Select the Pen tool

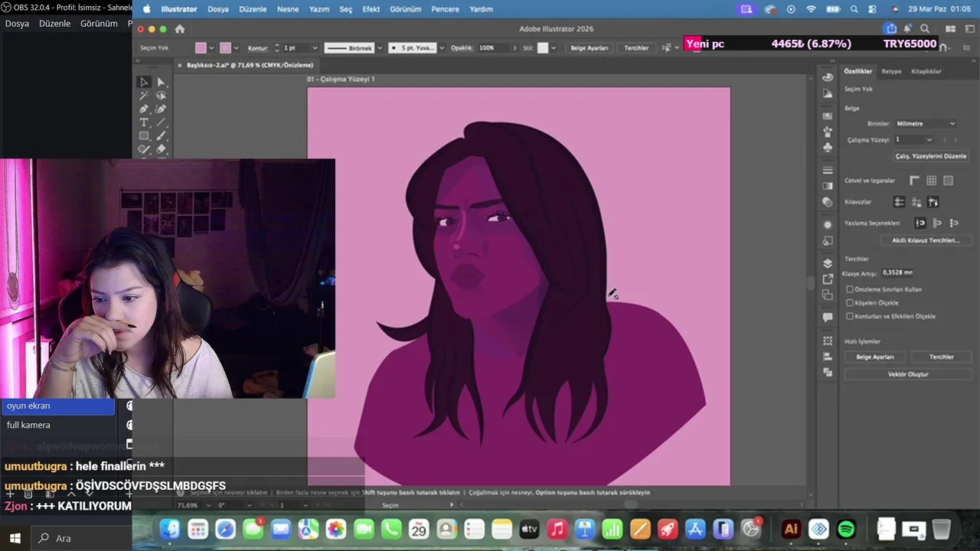[x=144, y=109]
